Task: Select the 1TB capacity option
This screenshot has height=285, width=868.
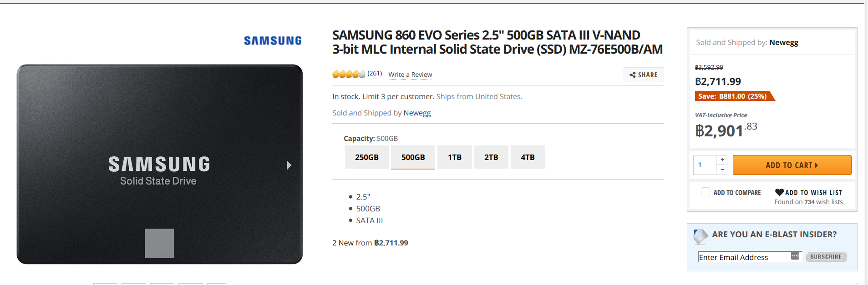Action: tap(455, 157)
